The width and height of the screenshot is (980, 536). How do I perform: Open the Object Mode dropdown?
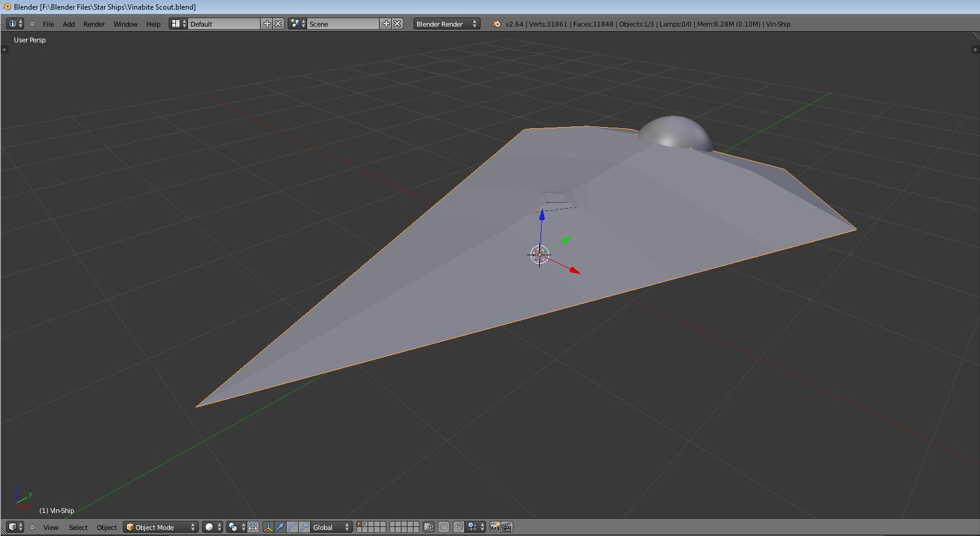tap(161, 528)
